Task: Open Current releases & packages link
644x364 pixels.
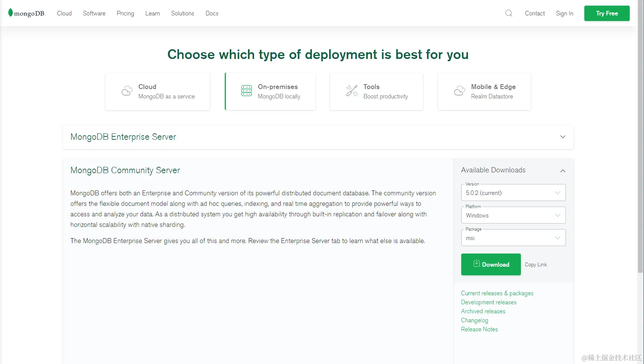Action: pyautogui.click(x=497, y=293)
